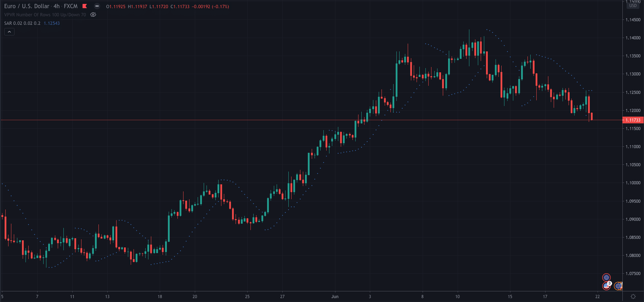Open the European Union economic event marker
644x302 pixels.
coord(606,277)
